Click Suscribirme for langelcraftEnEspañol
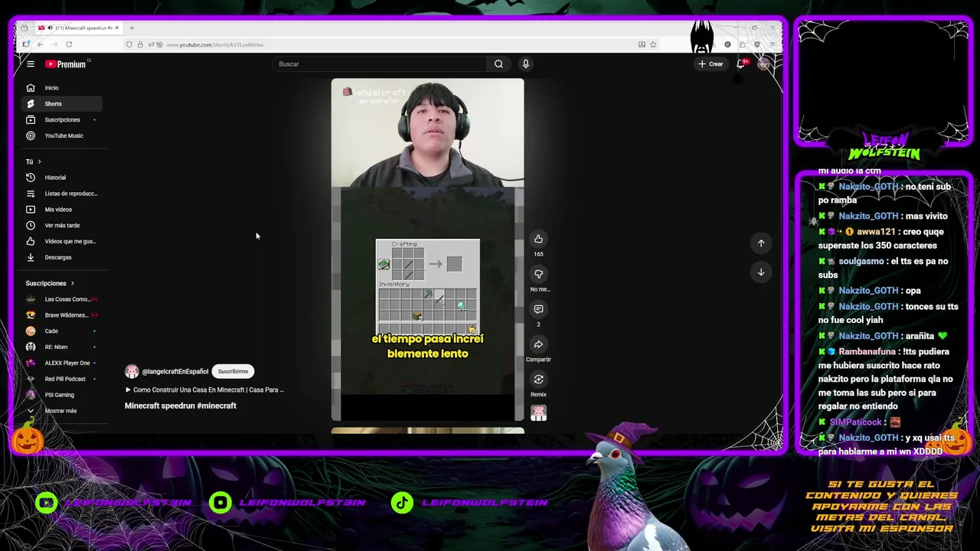The height and width of the screenshot is (551, 980). pos(233,372)
